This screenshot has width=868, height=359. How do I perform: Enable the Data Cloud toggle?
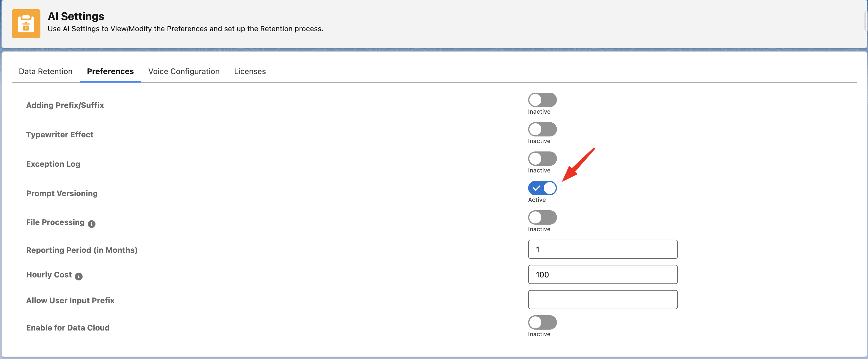[x=542, y=322]
